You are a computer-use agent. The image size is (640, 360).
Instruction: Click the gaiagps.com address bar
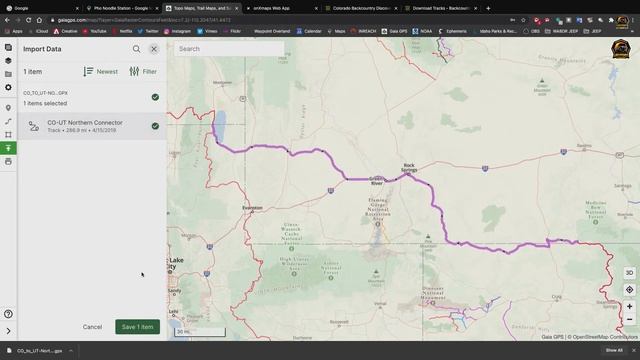click(278, 20)
